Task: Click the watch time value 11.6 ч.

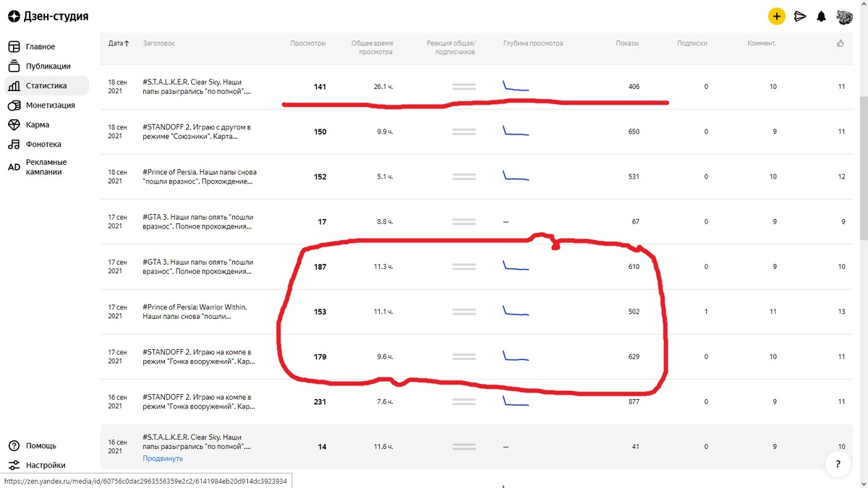Action: tap(383, 447)
